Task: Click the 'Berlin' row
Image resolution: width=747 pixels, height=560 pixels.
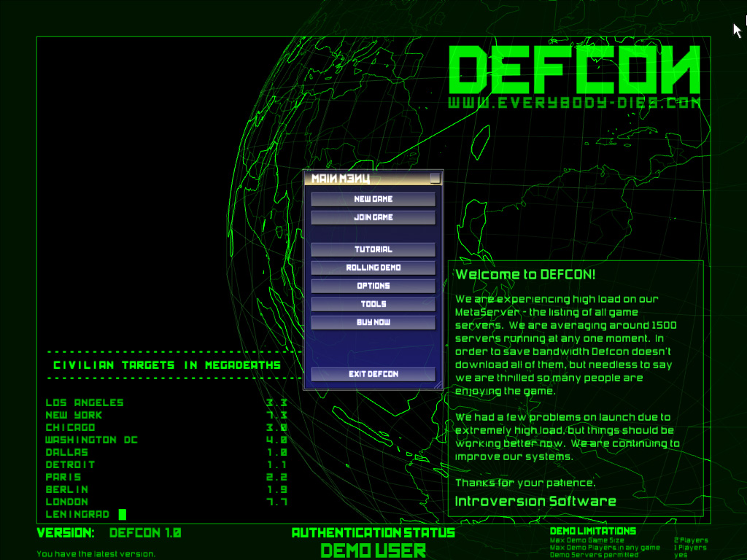Action: point(166,489)
